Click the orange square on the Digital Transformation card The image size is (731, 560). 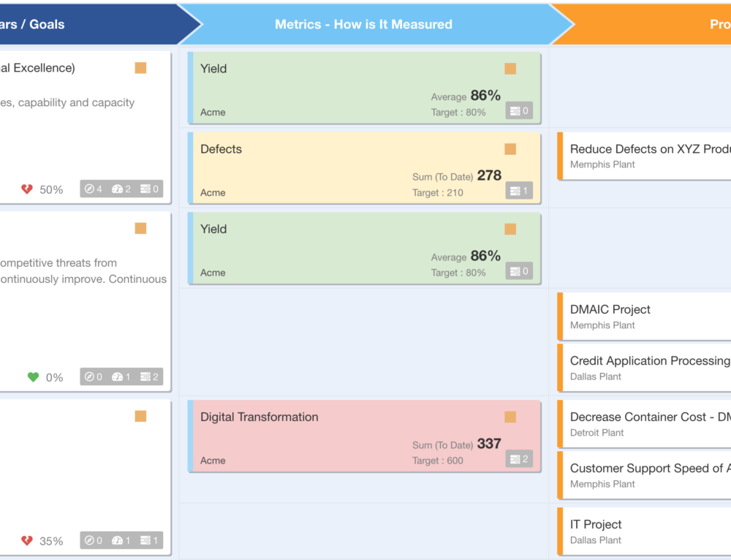coord(510,417)
